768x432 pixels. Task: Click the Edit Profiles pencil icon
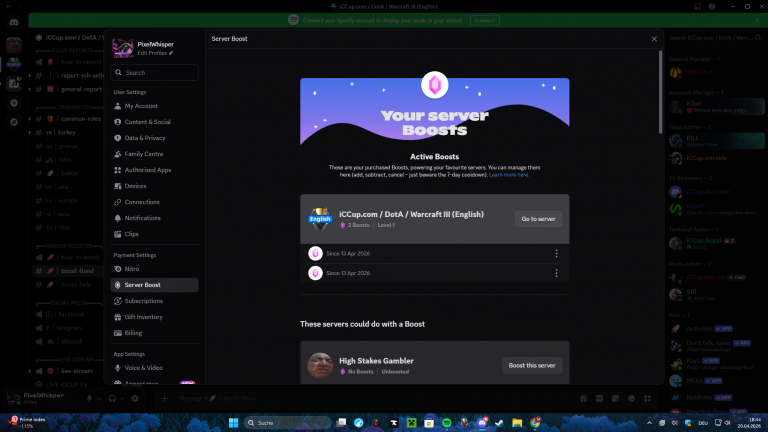[x=171, y=53]
